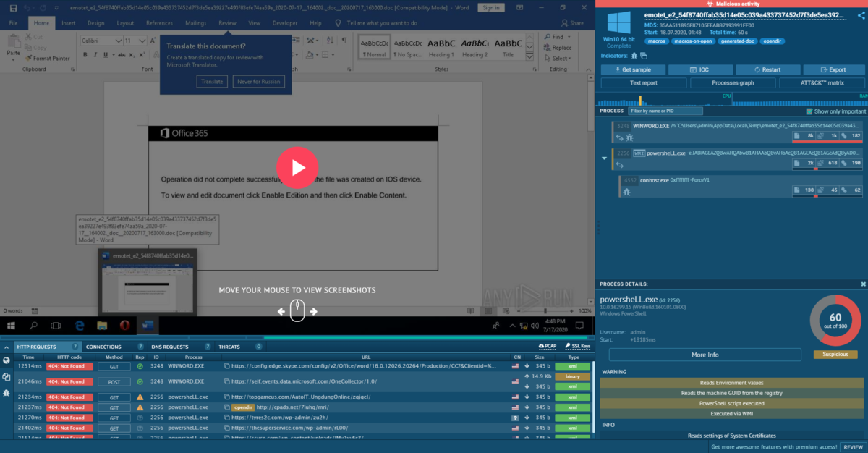This screenshot has width=868, height=453.
Task: Click the warning reputation icon for topgameus.com
Action: 140,397
